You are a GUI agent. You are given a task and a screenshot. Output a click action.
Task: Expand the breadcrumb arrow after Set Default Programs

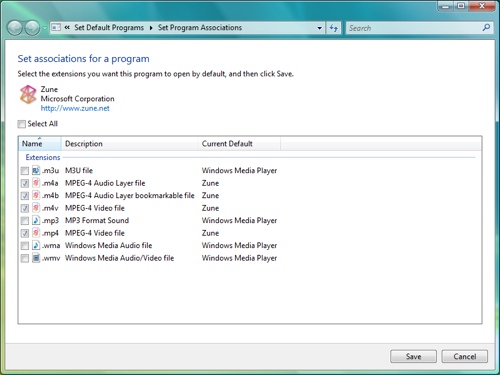point(151,28)
